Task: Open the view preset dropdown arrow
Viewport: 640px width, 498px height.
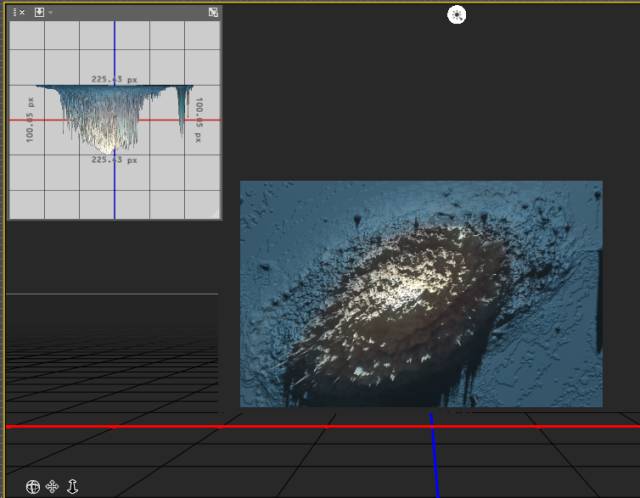Action: point(51,12)
